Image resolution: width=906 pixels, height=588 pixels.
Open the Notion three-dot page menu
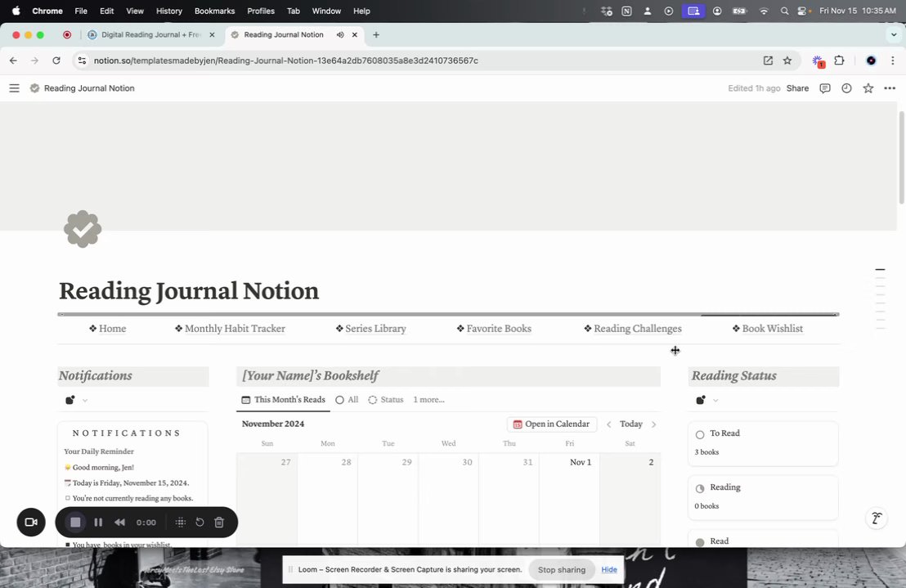pyautogui.click(x=890, y=88)
